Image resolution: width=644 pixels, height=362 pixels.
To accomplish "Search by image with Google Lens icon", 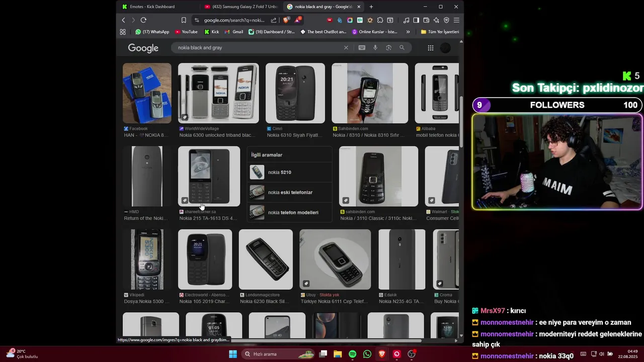I will pos(388,48).
